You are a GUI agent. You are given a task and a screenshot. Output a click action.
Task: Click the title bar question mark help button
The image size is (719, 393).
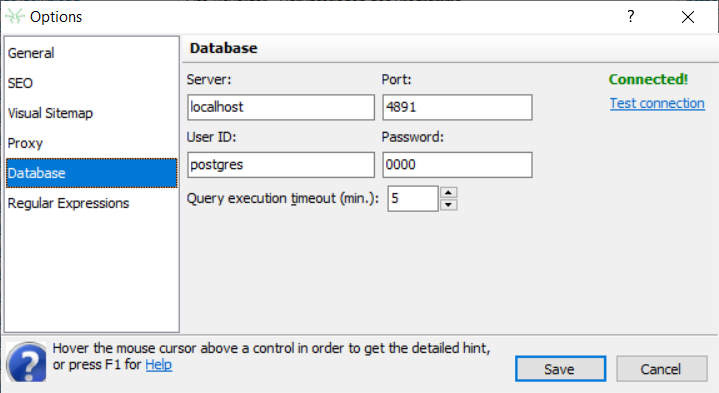coord(631,17)
